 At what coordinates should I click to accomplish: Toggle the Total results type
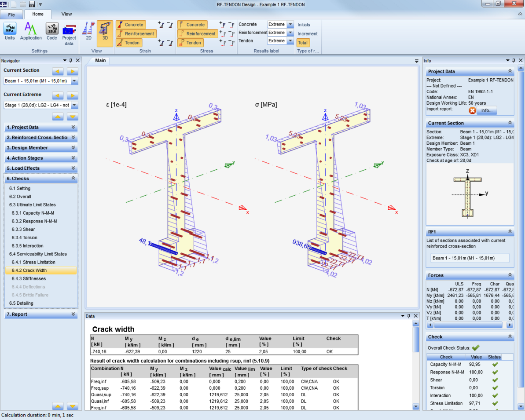click(302, 43)
